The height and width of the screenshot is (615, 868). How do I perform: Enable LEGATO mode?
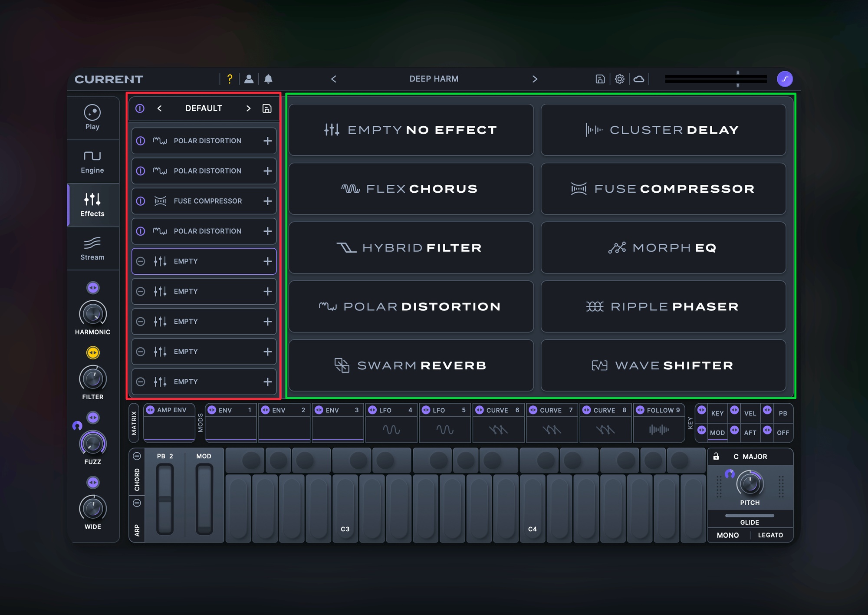coord(771,535)
